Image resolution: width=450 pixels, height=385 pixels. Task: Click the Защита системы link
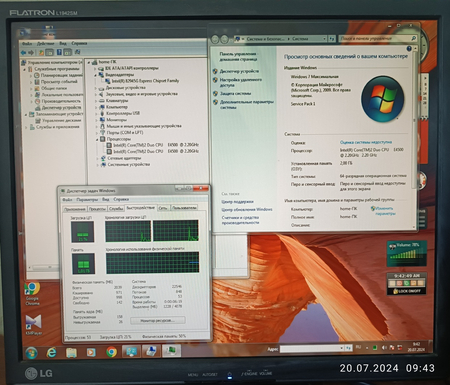235,94
